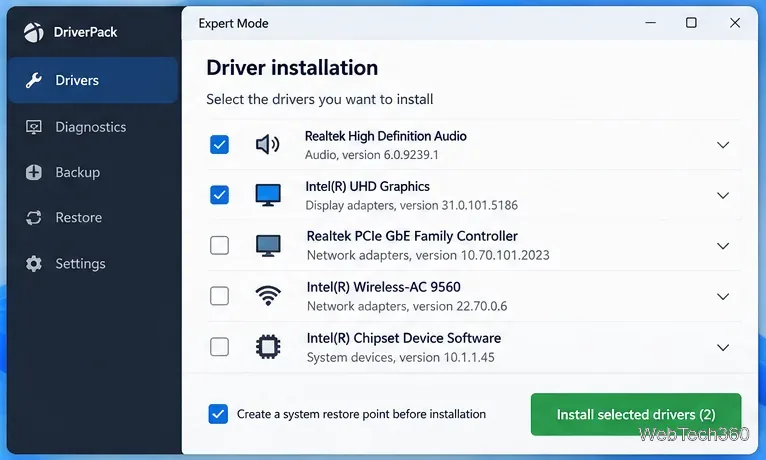766x460 pixels.
Task: Click "Audio, version 6.0.9239.1" text
Action: click(372, 155)
